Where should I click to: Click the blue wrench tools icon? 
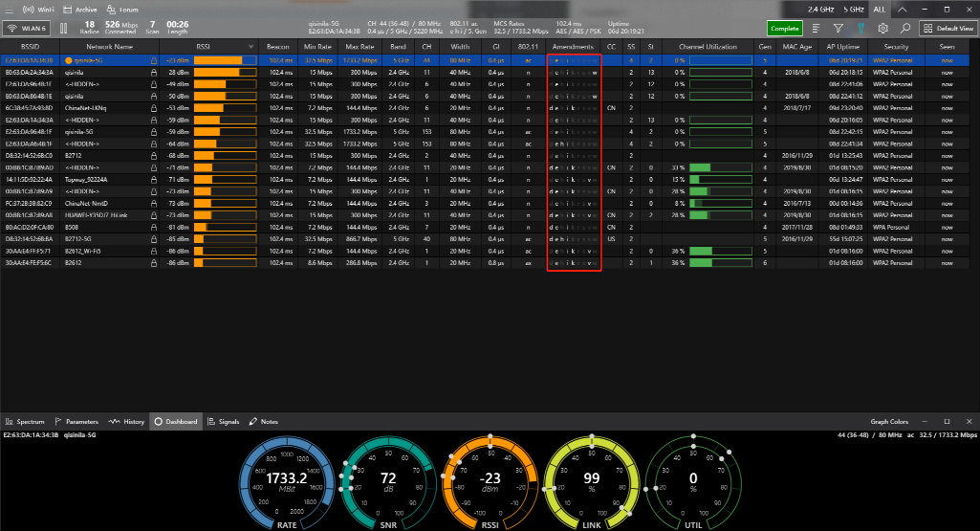[x=860, y=29]
